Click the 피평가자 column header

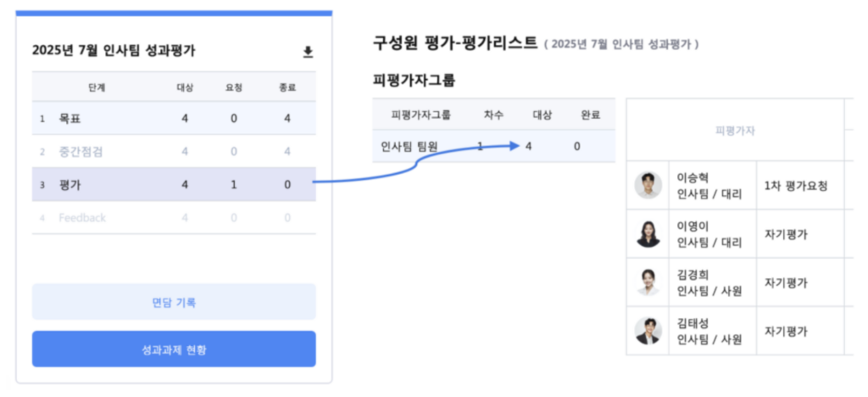[734, 131]
